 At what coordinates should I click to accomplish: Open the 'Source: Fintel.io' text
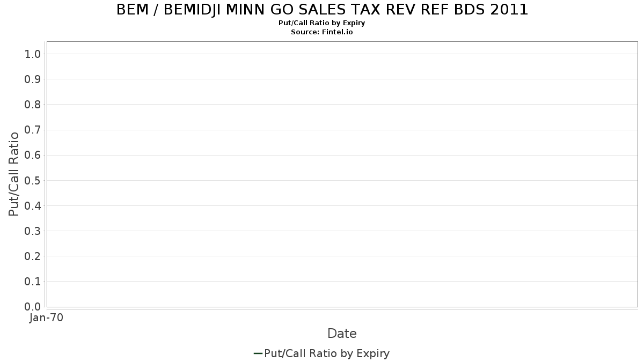pyautogui.click(x=322, y=32)
